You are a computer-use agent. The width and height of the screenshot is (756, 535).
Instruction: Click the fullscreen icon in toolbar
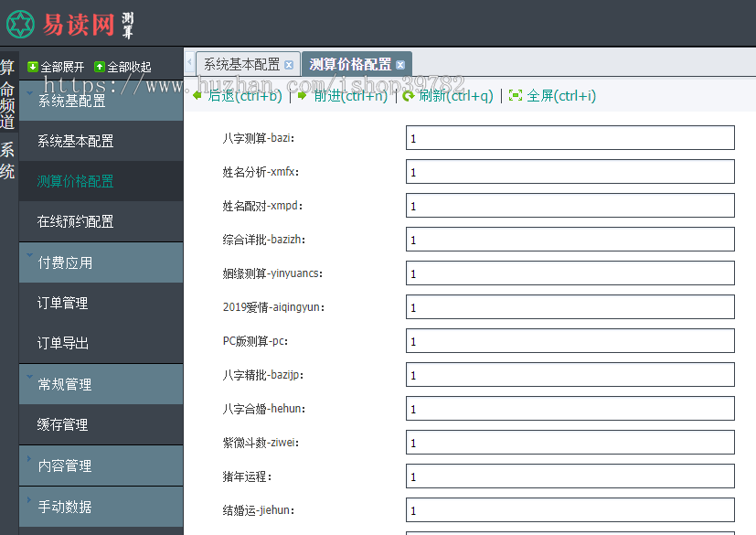click(516, 95)
